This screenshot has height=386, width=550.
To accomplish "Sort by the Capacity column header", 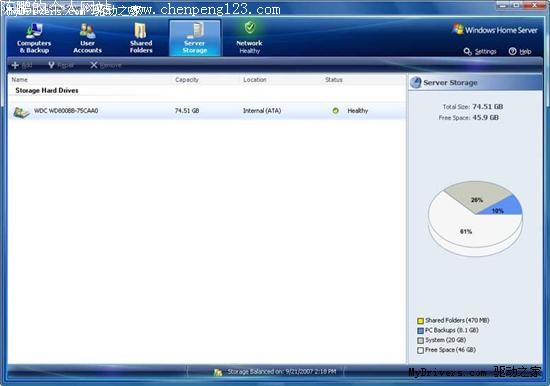I will (187, 80).
